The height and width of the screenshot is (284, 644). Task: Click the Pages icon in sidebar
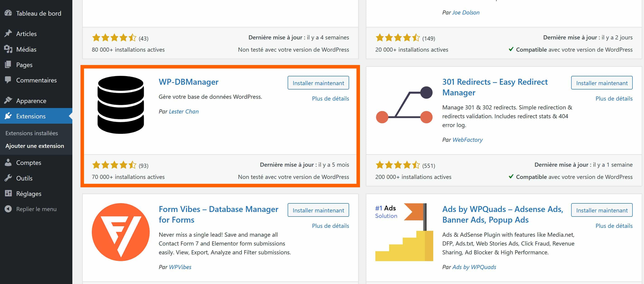(8, 64)
